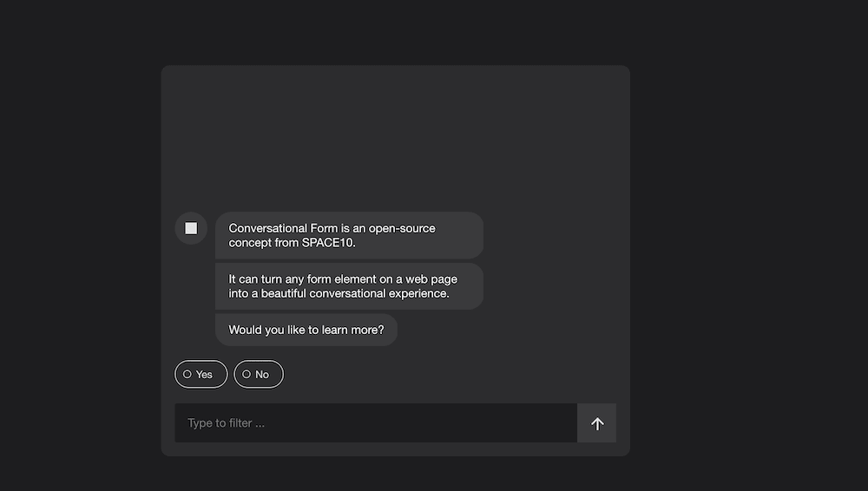This screenshot has width=868, height=491.
Task: Click the up-arrow submit button
Action: (597, 423)
